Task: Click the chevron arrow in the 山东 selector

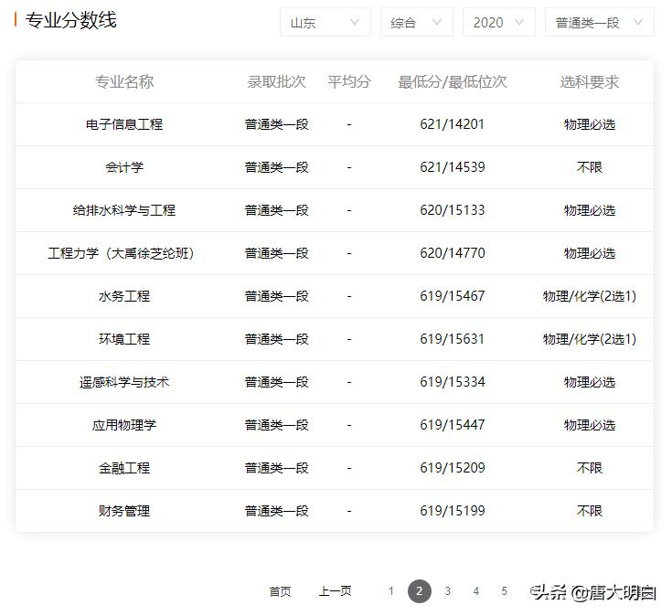Action: (x=355, y=22)
